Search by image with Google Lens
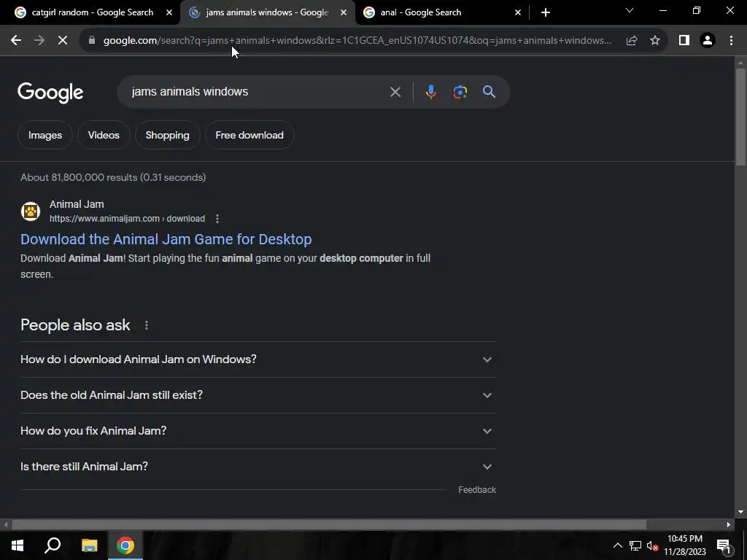Image resolution: width=747 pixels, height=560 pixels. point(460,92)
